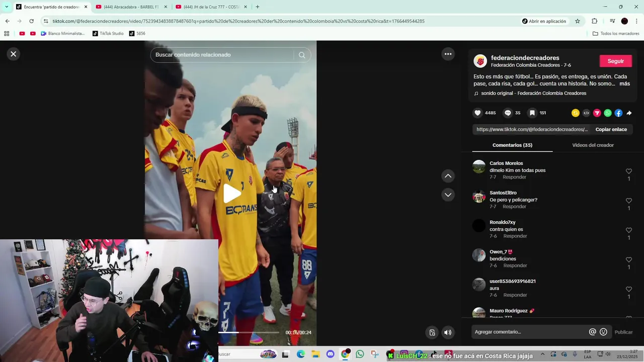
Task: Click Publicar to post comment
Action: click(x=623, y=332)
